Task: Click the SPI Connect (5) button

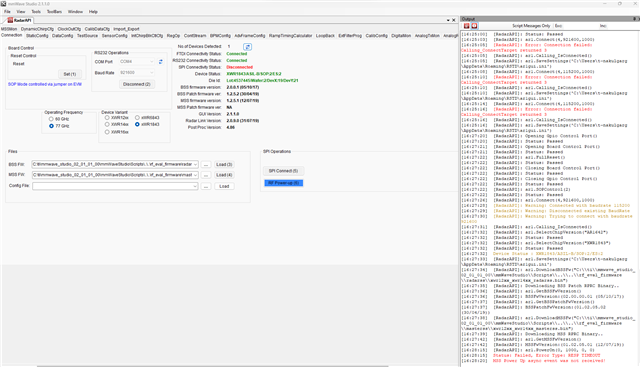Action: click(x=283, y=171)
